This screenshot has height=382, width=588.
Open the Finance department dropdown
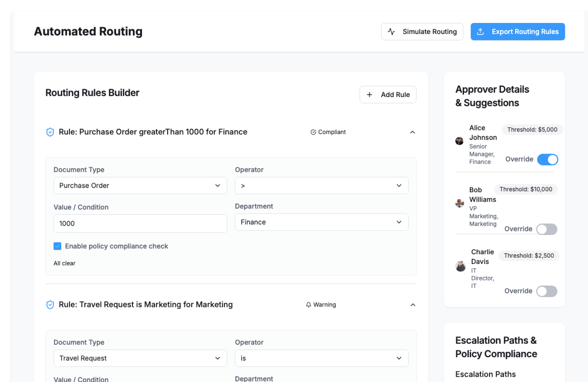coord(321,222)
